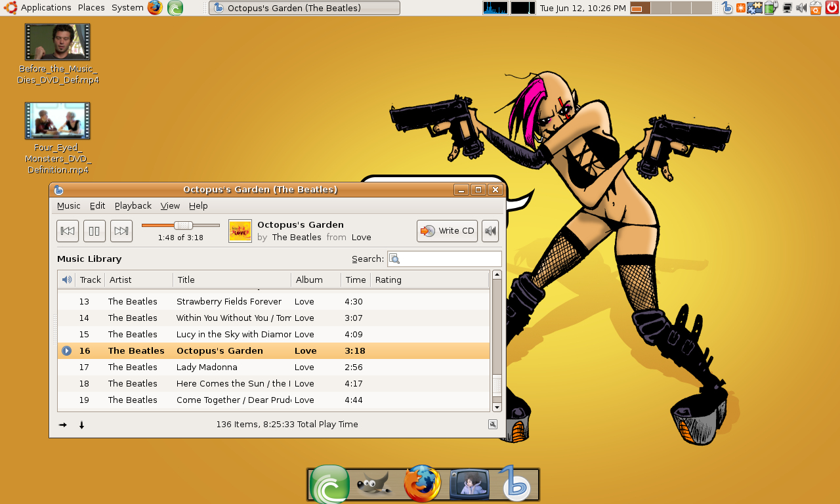Screen dimensions: 840x504
Task: Click the track list scroll down arrow
Action: tap(497, 407)
